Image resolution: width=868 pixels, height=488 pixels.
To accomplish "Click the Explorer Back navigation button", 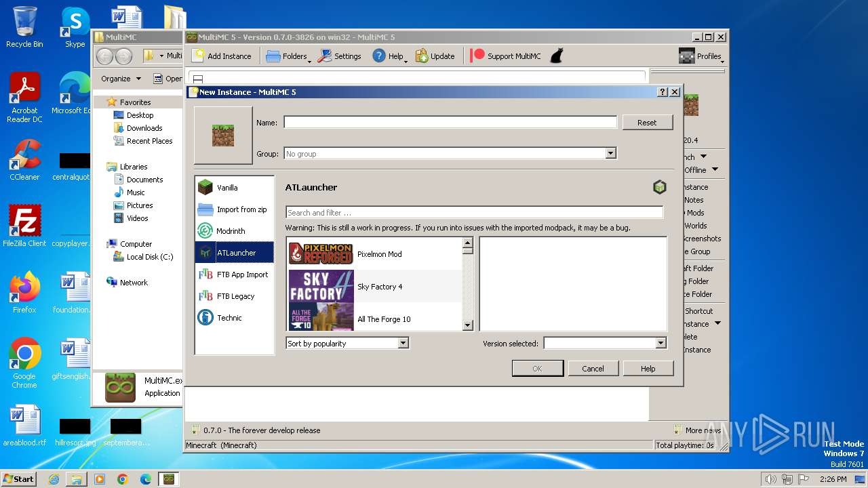I will [104, 56].
